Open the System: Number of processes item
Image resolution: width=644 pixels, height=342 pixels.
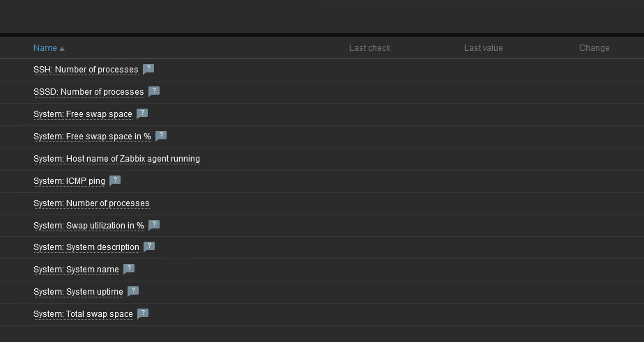point(91,203)
